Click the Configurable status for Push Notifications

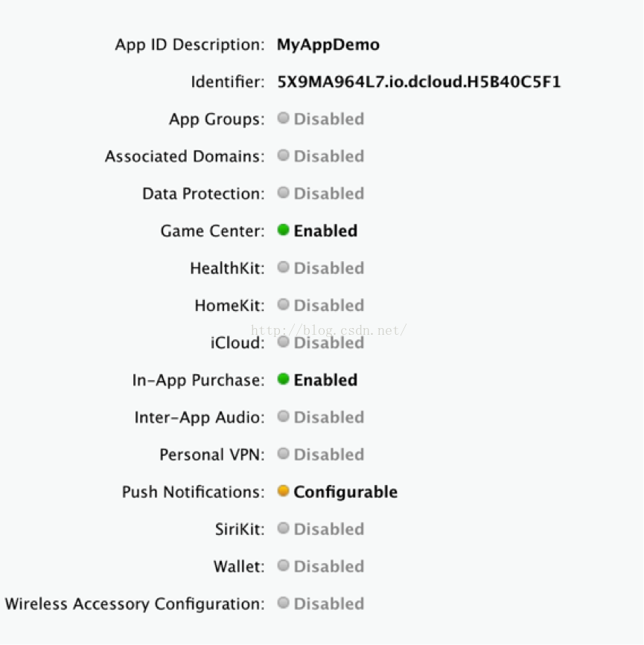click(345, 492)
